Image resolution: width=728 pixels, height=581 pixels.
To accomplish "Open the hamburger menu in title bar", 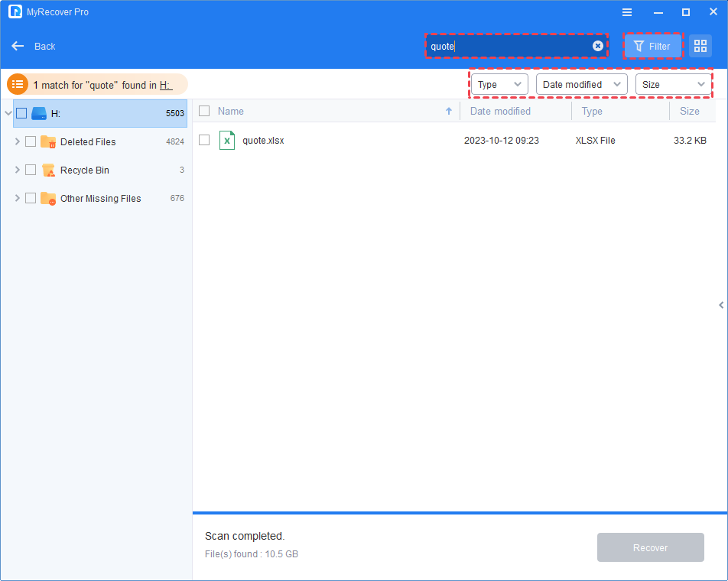I will [627, 12].
